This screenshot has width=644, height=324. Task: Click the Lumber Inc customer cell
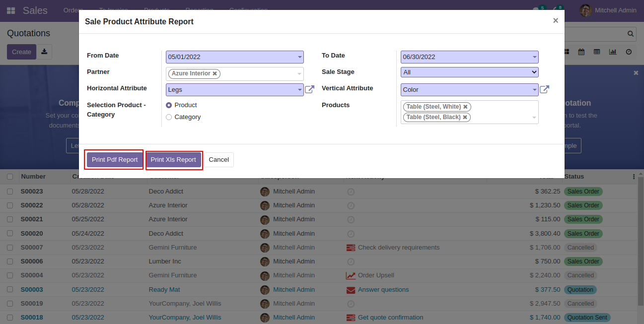click(x=165, y=261)
